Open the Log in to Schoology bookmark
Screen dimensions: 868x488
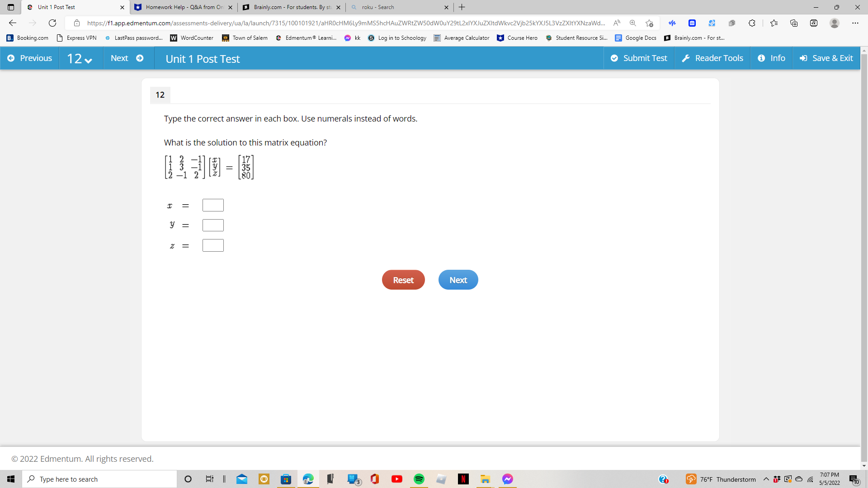(397, 38)
